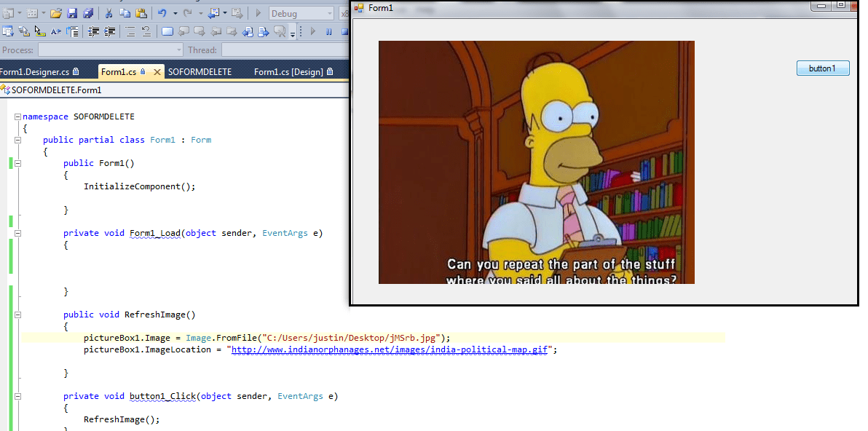This screenshot has width=868, height=431.
Task: Click the Save All icon
Action: [88, 13]
